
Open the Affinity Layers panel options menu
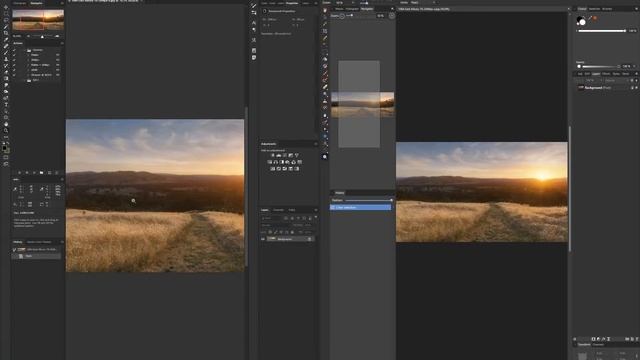click(637, 73)
